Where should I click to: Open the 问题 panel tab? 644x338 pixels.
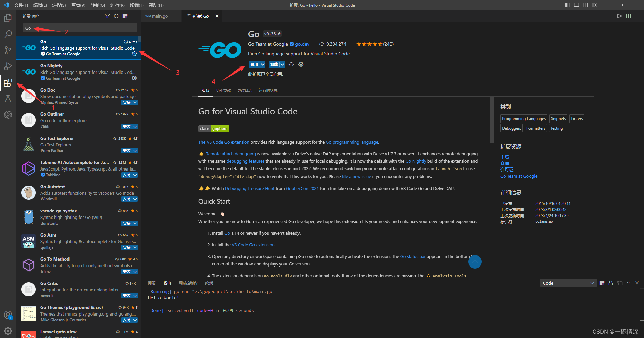[x=152, y=283]
